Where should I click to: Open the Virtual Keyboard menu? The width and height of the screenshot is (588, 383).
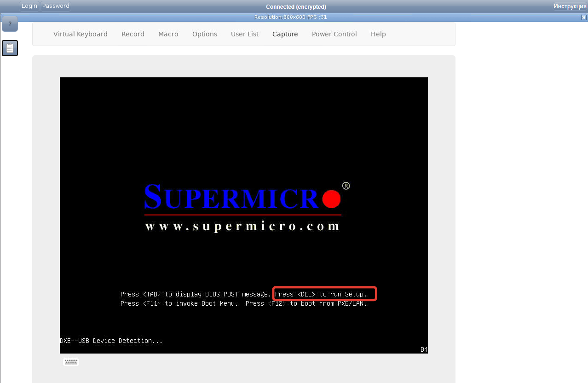coord(81,34)
